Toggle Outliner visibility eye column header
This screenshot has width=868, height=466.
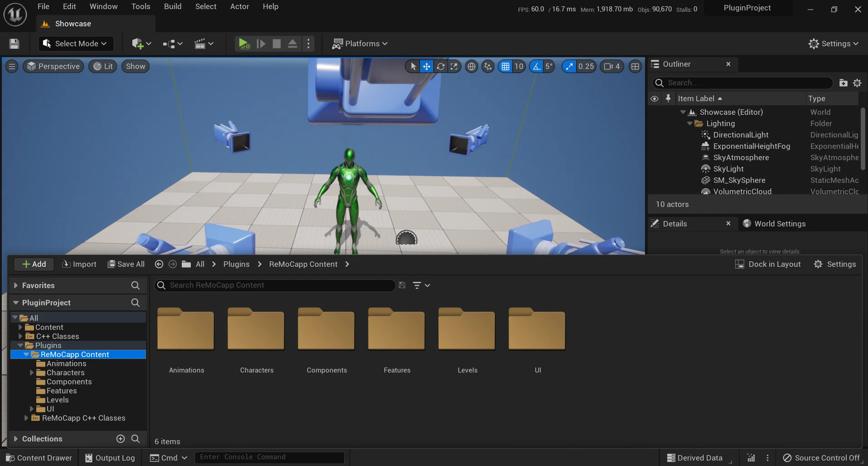point(655,98)
